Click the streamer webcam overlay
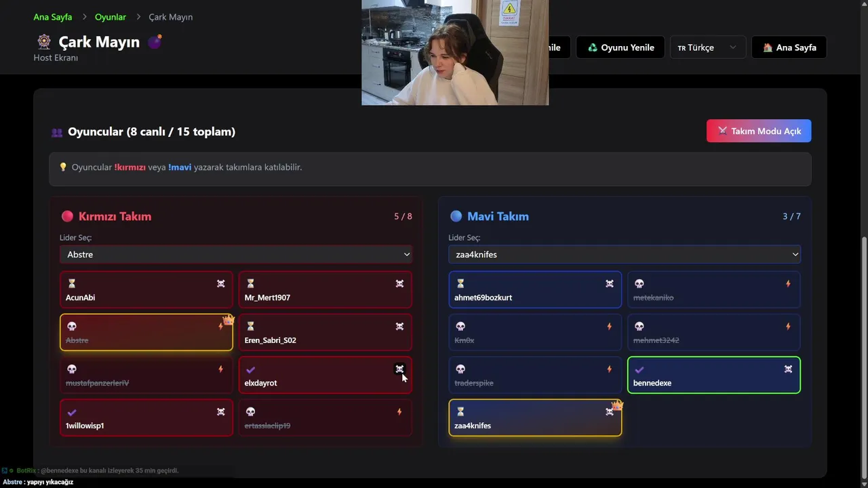This screenshot has width=868, height=488. point(455,52)
